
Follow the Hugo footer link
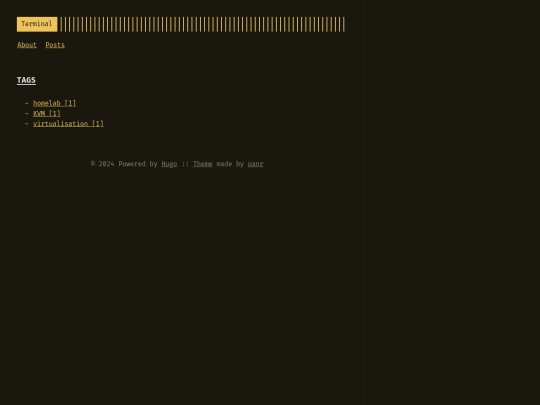pyautogui.click(x=169, y=164)
